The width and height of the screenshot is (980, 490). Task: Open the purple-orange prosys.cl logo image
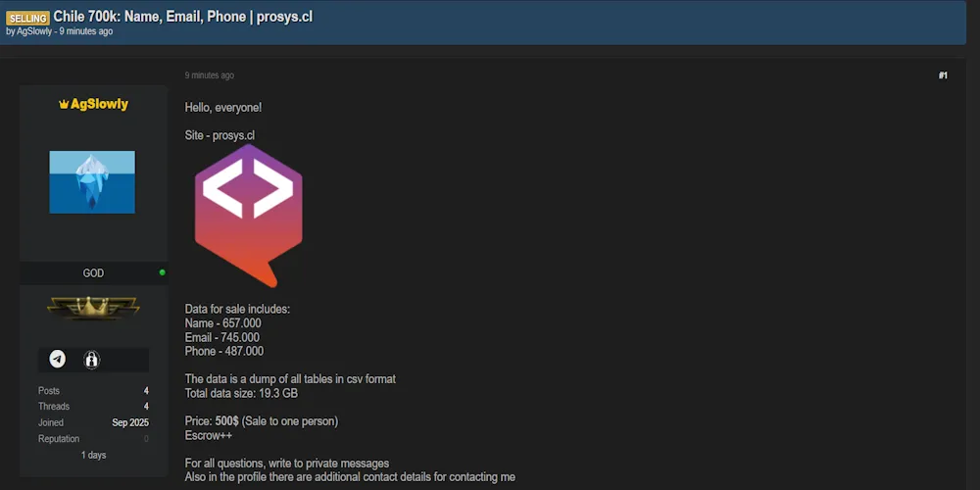pos(248,216)
